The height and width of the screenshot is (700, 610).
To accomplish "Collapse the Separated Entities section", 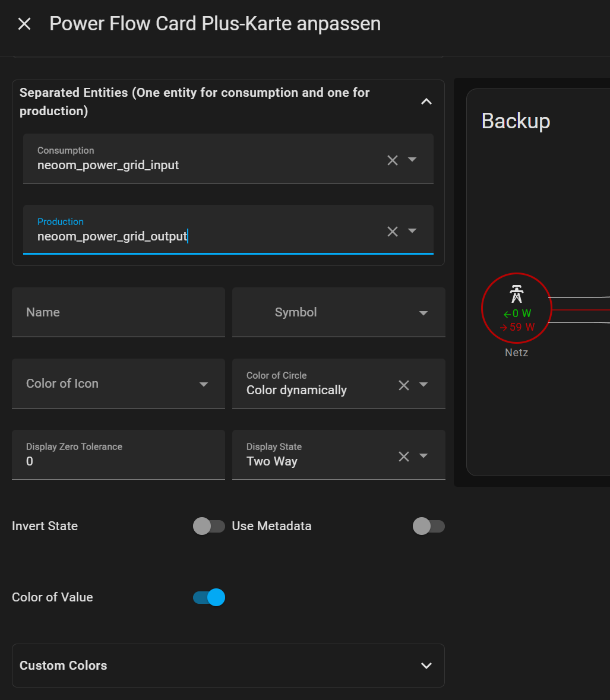I will 426,102.
